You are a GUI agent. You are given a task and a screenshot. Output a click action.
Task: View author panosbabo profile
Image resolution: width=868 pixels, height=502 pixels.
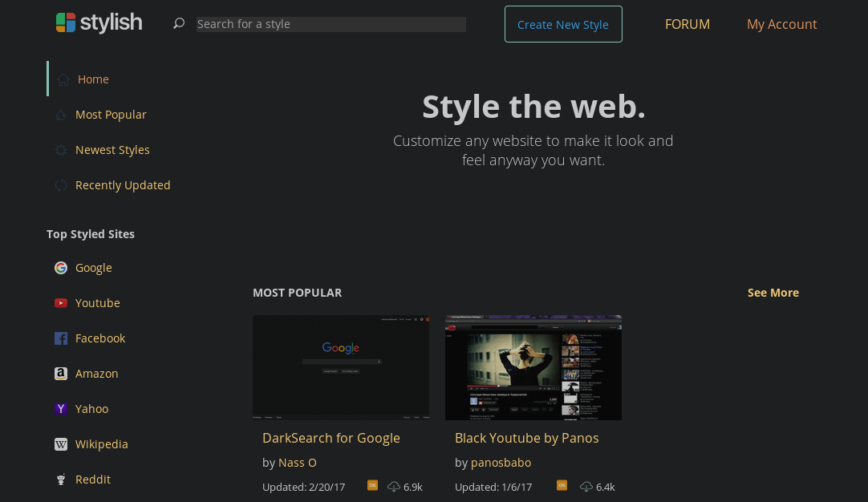click(x=501, y=463)
